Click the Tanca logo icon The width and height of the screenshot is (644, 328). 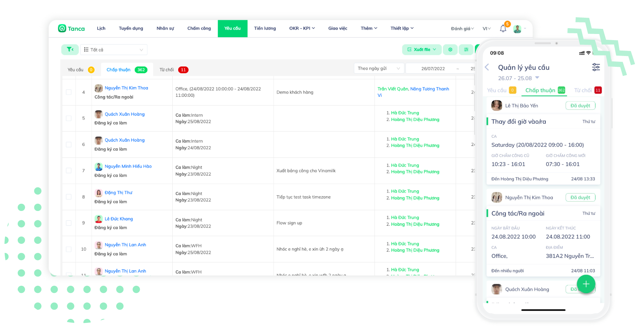[62, 29]
